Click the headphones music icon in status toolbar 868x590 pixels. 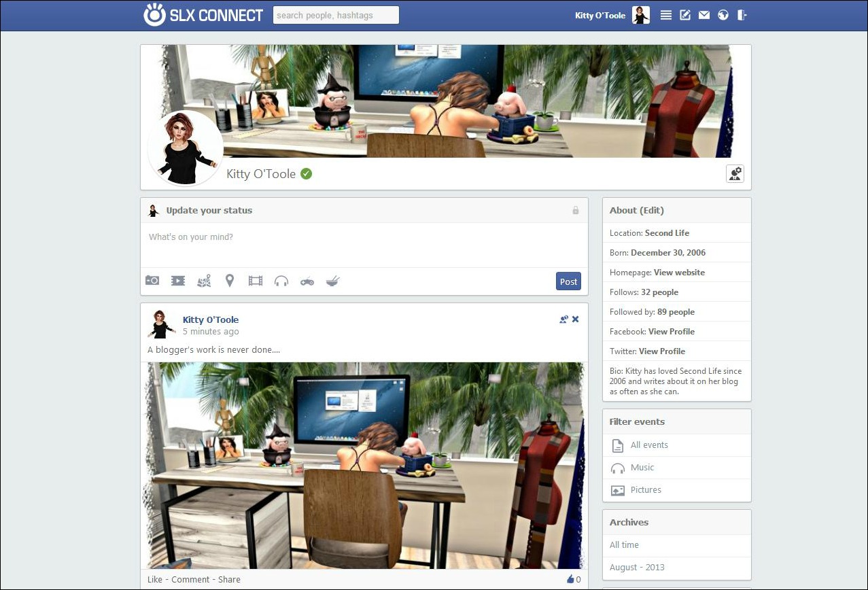281,281
